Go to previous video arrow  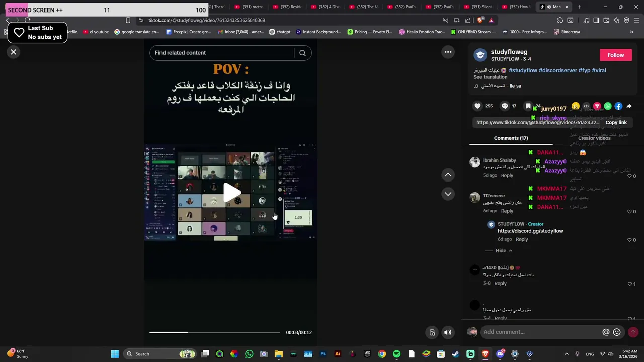click(x=448, y=175)
